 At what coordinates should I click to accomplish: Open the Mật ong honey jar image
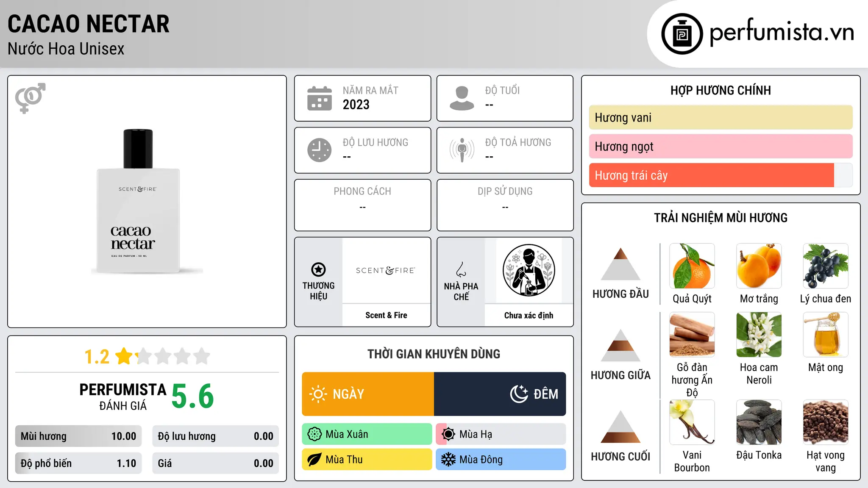[826, 335]
